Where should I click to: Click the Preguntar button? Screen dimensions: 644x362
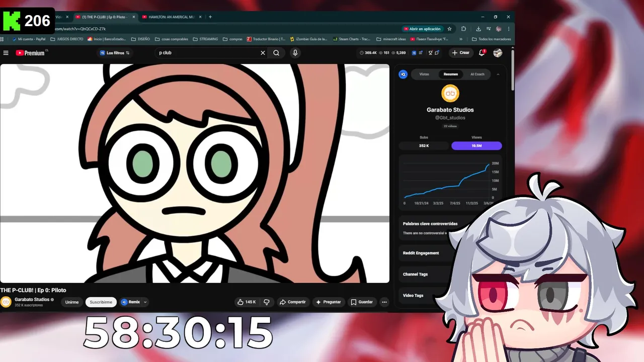tap(329, 302)
